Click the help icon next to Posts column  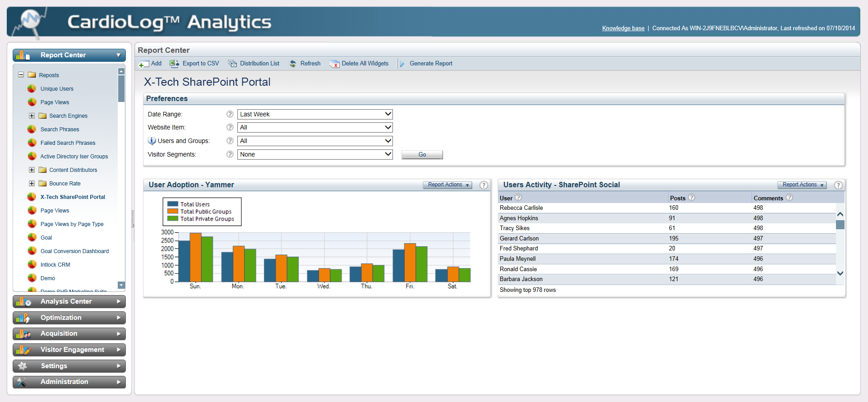click(692, 197)
